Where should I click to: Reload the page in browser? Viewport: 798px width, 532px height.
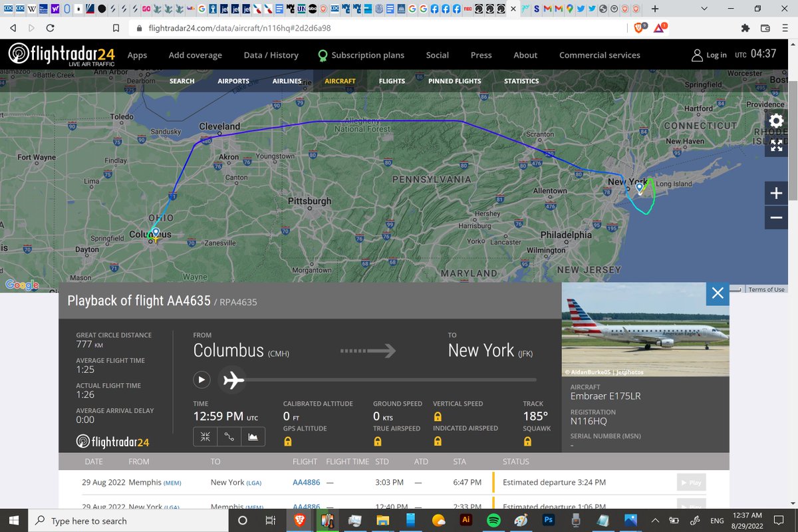point(51,28)
